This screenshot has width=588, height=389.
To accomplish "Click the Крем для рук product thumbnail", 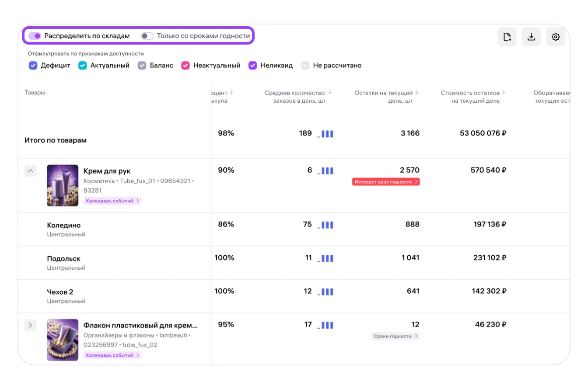I will click(x=63, y=185).
